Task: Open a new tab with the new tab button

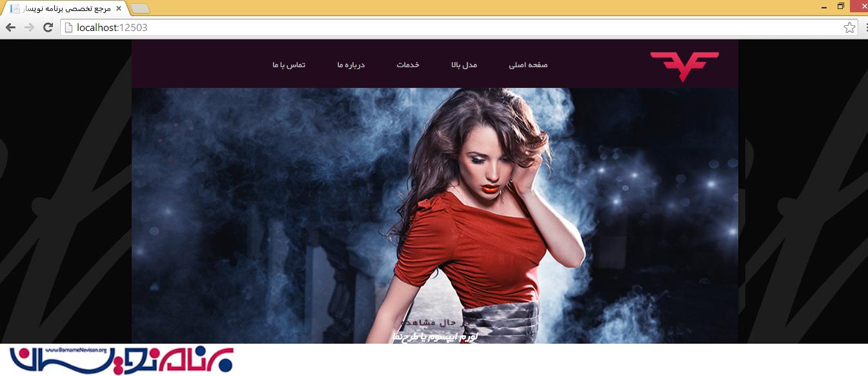Action: [x=139, y=8]
